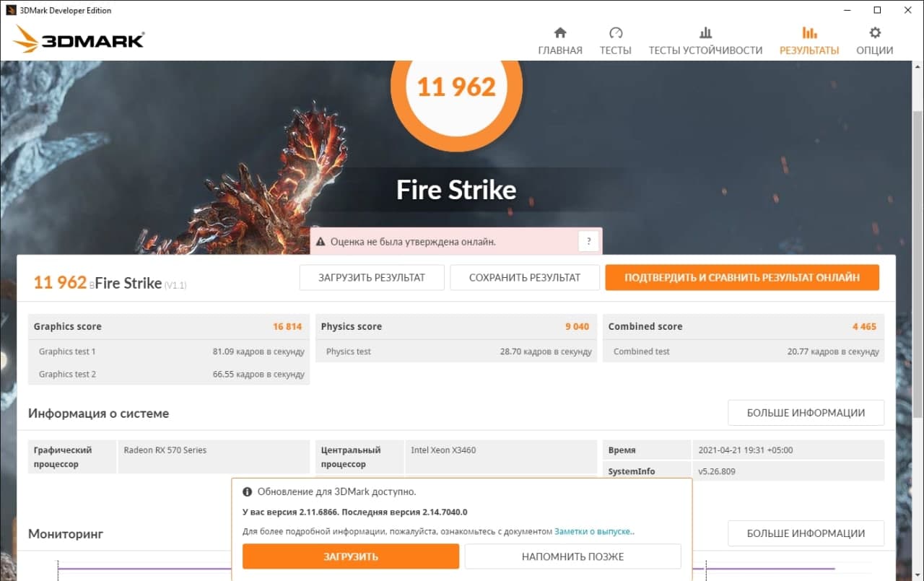Select the Результаты bar chart icon
Image resolution: width=924 pixels, height=581 pixels.
[x=809, y=33]
